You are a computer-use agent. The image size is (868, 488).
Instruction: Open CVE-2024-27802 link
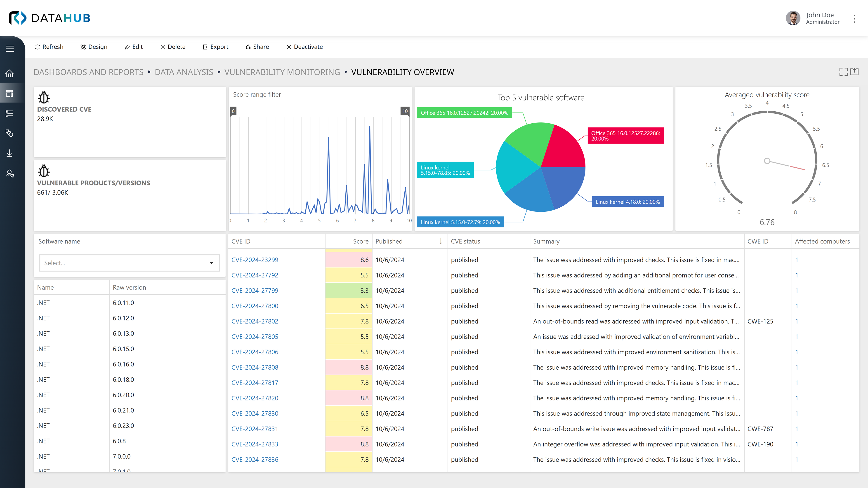coord(255,321)
